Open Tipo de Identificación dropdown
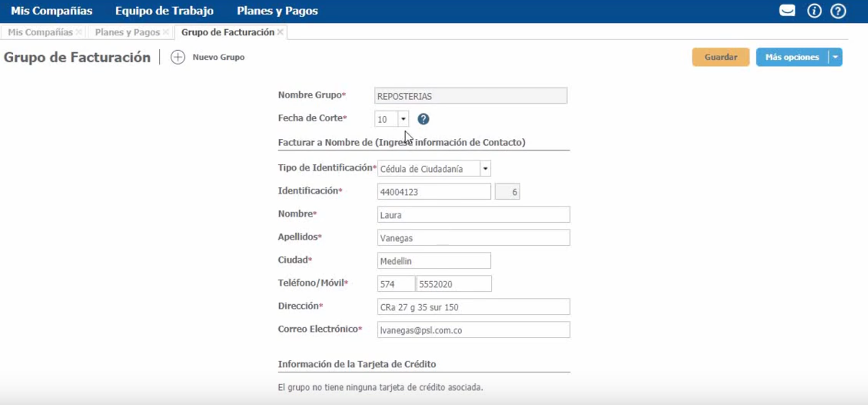Viewport: 868px width, 405px height. [485, 169]
